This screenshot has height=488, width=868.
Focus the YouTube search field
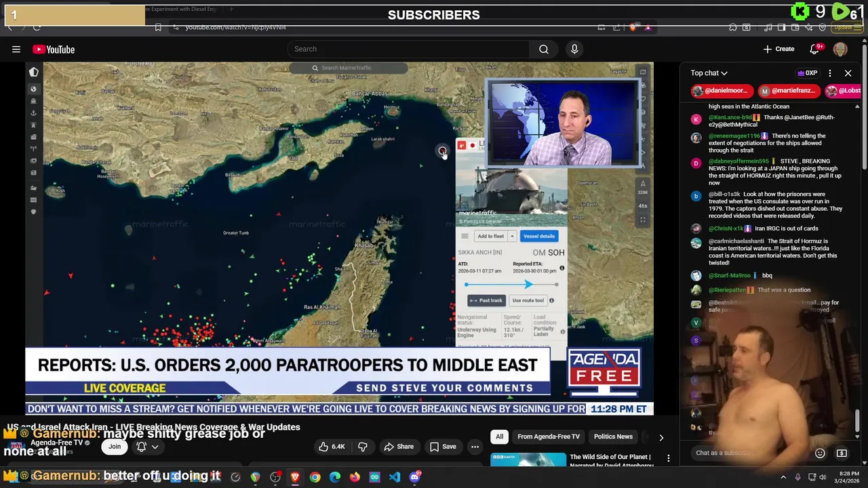tap(409, 49)
